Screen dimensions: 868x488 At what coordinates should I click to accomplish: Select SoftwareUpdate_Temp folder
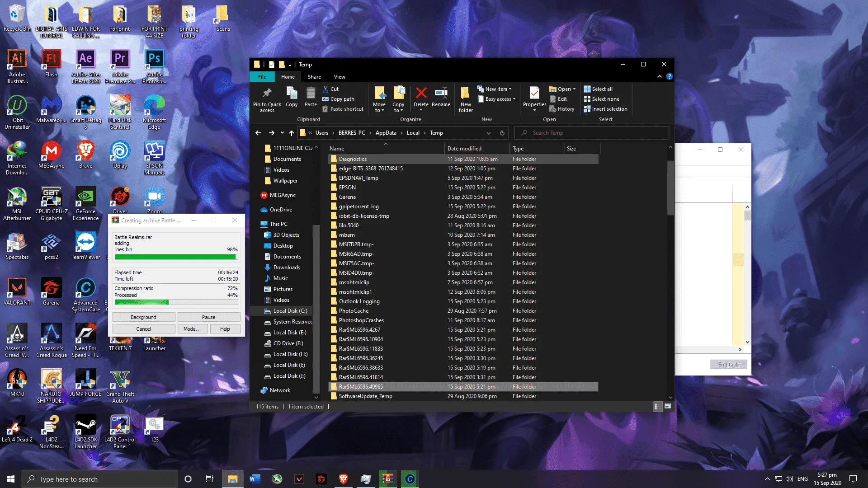(x=463, y=396)
